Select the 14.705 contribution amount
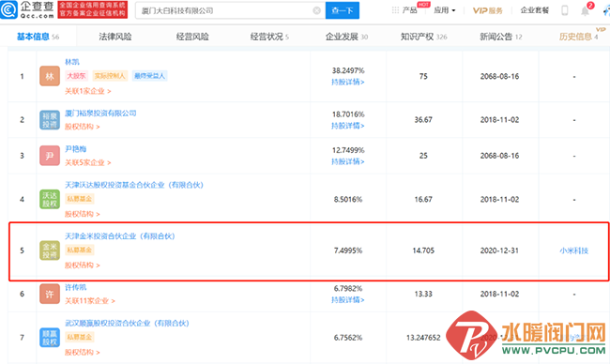 pos(423,250)
